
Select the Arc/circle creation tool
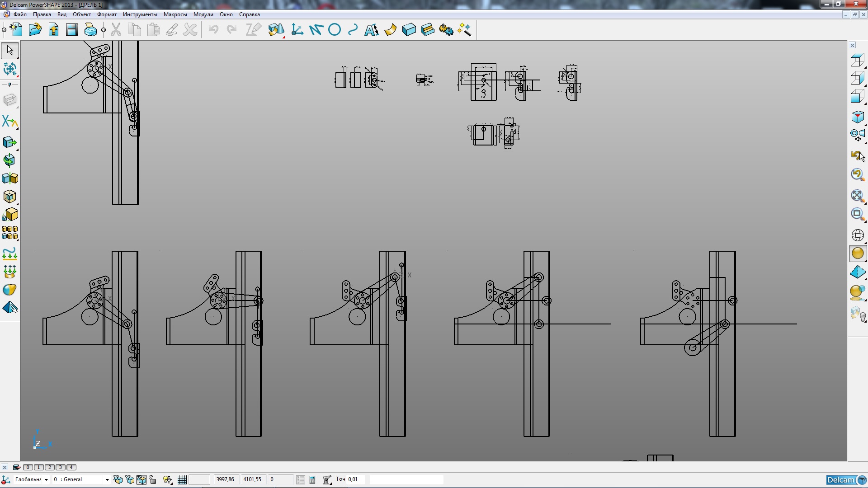(335, 30)
